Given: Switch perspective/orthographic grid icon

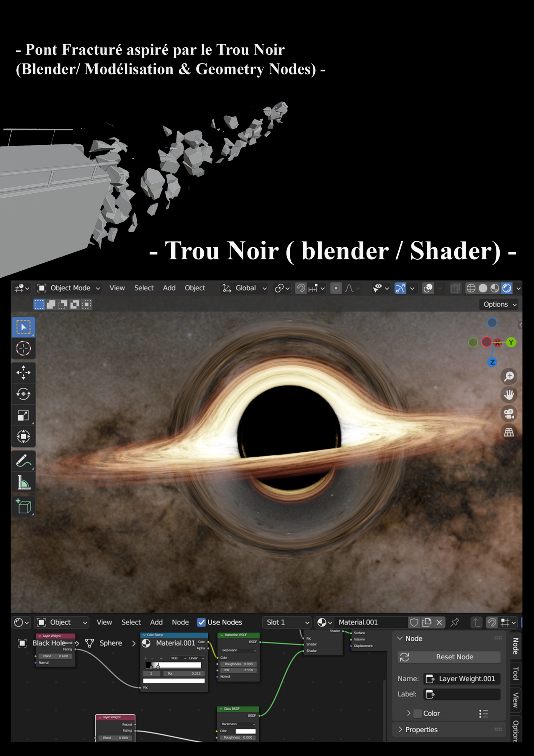Looking at the screenshot, I should (x=509, y=432).
